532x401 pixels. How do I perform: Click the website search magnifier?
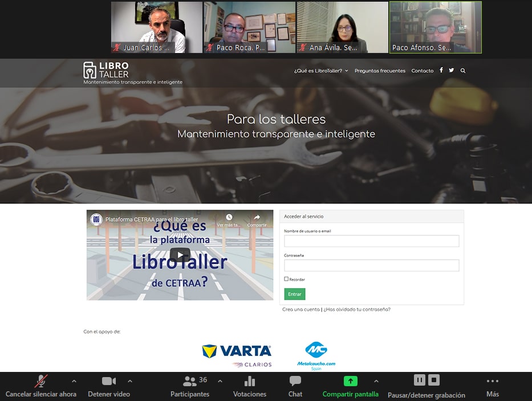click(463, 71)
